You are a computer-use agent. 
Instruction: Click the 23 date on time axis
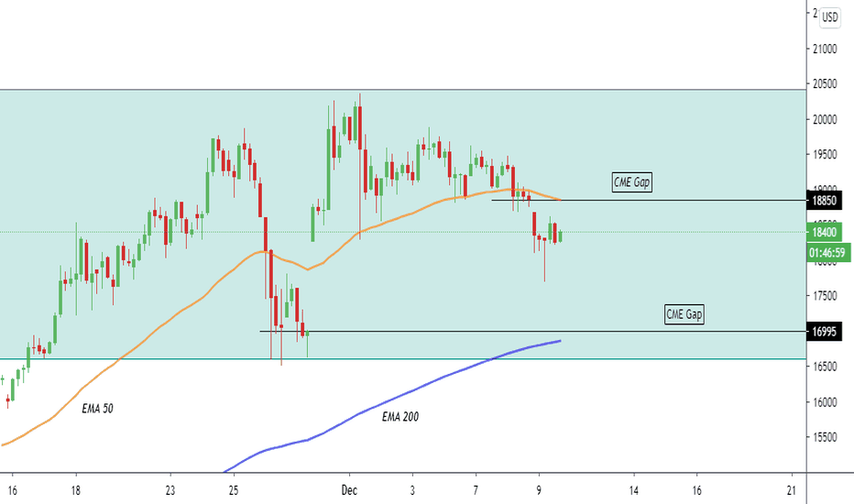(x=170, y=490)
